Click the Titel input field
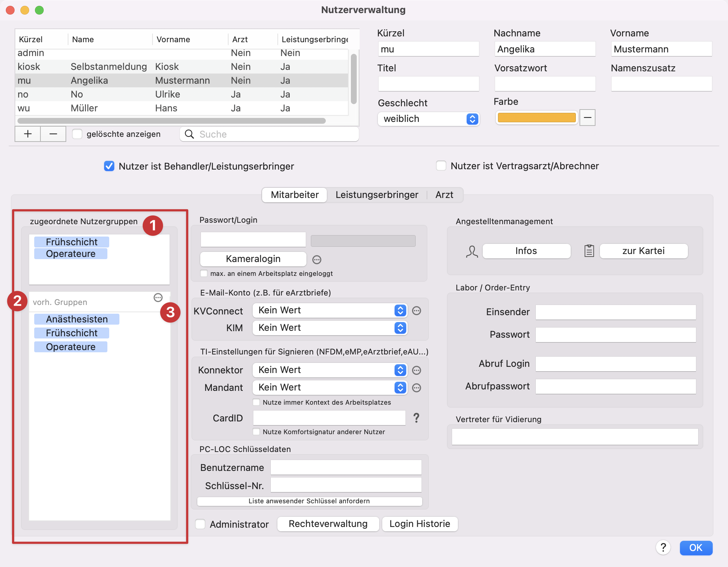 (428, 84)
